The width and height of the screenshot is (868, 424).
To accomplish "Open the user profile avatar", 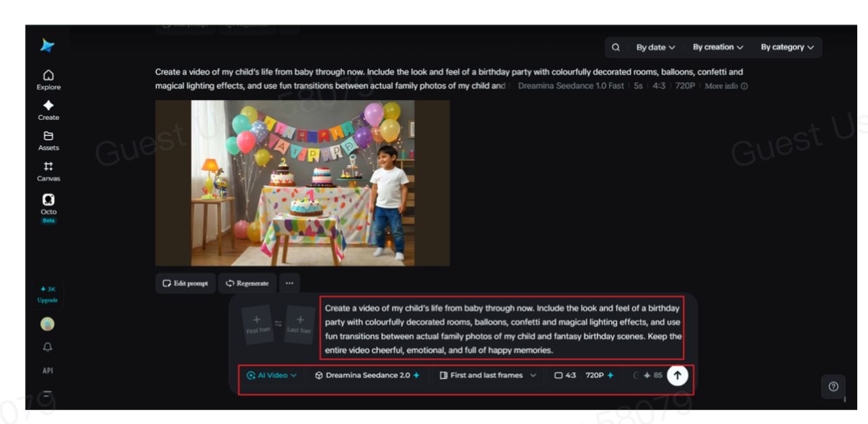I will (x=48, y=324).
